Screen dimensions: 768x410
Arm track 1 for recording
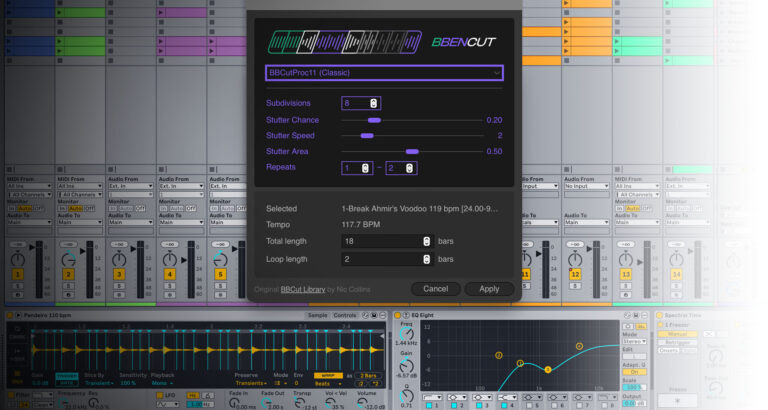pos(18,295)
